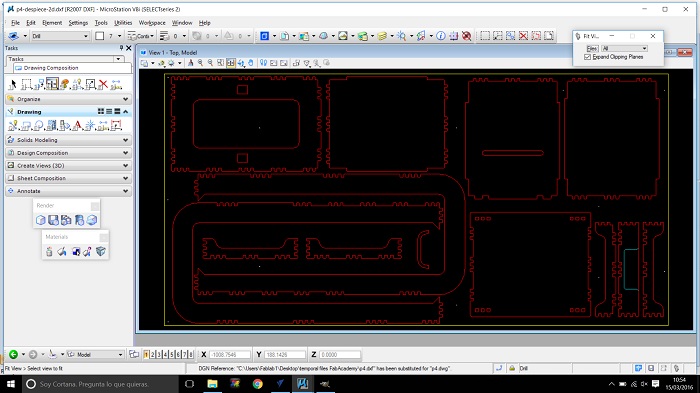Pick the red X Delete Element tool
Screen dimensions: 700x393
tap(103, 84)
